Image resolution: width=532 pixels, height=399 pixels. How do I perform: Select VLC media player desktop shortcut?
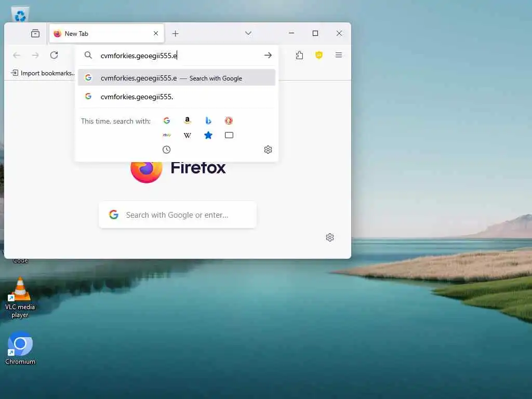tap(20, 298)
